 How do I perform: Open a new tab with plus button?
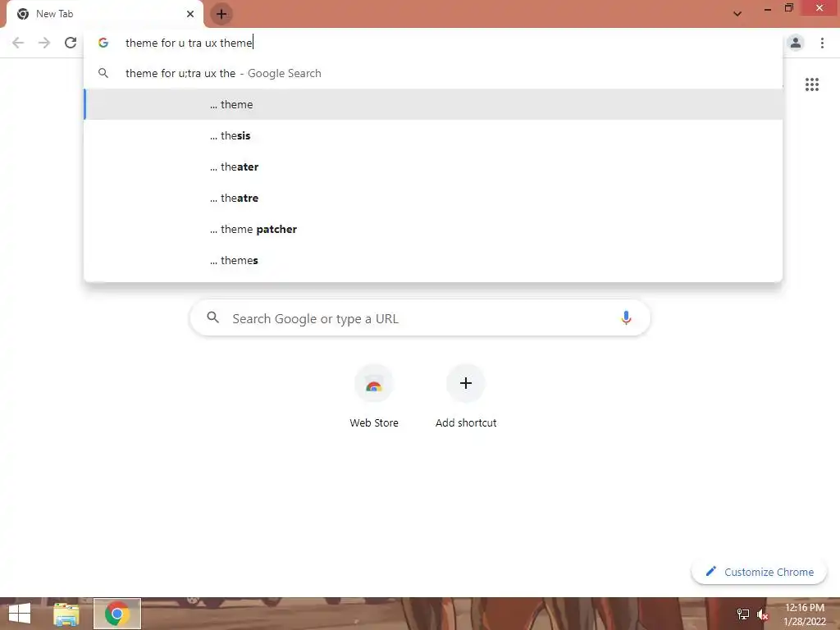click(x=221, y=14)
